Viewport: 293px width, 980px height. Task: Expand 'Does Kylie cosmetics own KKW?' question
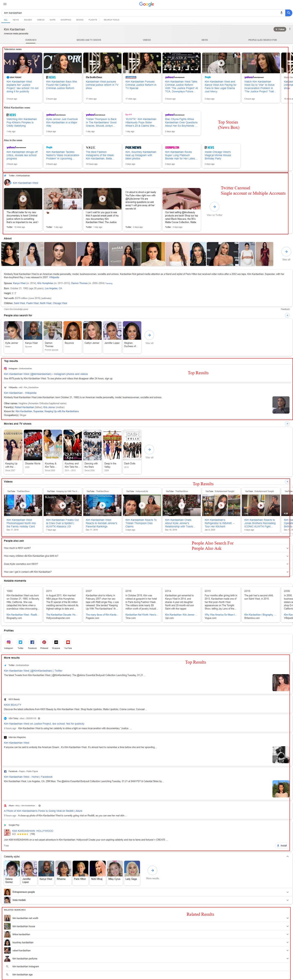(x=287, y=564)
